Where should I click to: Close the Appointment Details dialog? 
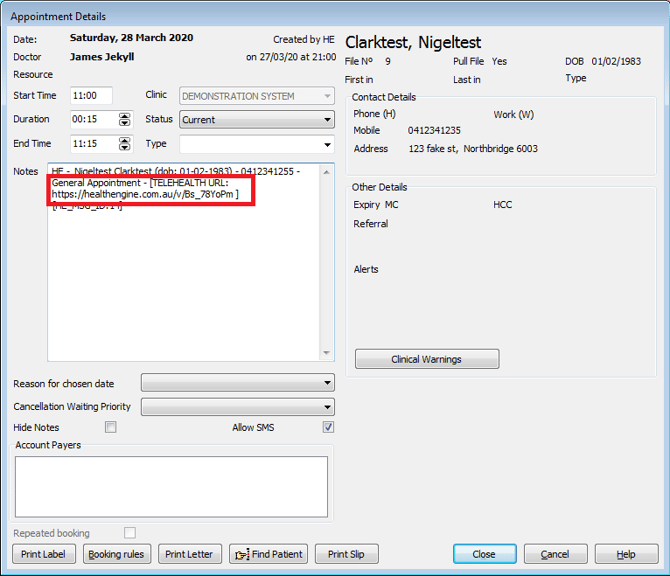coord(484,554)
